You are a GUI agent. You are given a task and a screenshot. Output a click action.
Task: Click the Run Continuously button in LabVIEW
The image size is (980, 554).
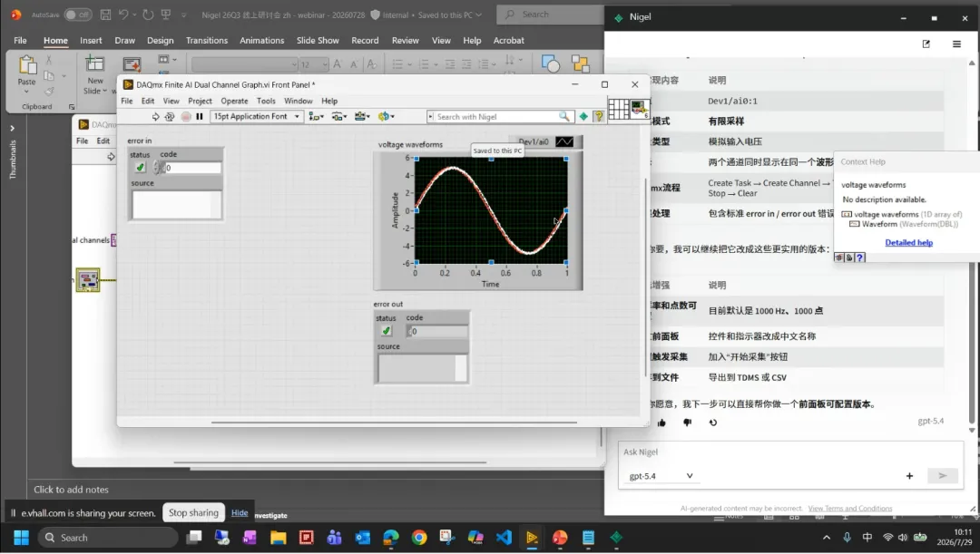[x=170, y=117]
